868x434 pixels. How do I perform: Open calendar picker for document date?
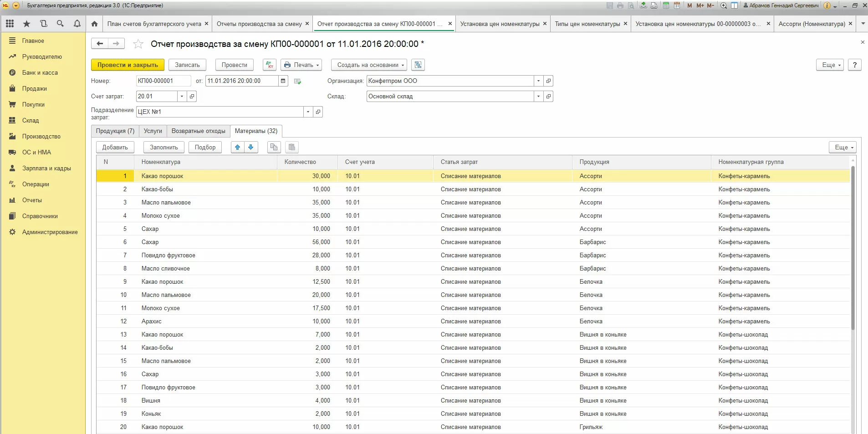coord(283,81)
